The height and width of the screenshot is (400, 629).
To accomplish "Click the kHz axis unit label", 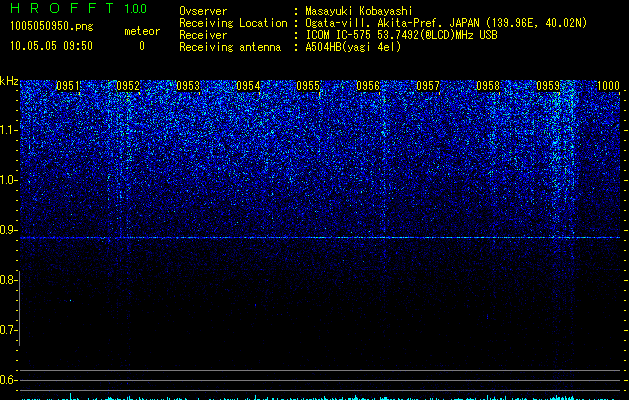I will pos(9,81).
